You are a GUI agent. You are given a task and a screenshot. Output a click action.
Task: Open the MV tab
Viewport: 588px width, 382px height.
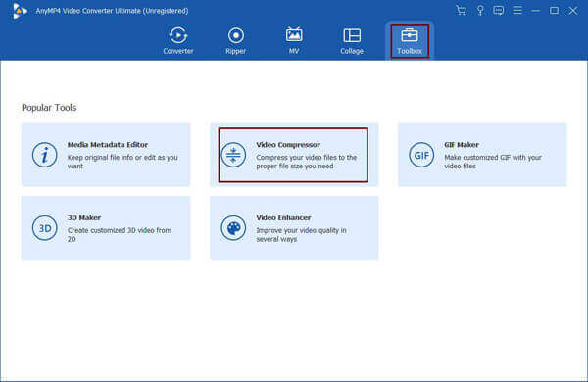pos(294,41)
